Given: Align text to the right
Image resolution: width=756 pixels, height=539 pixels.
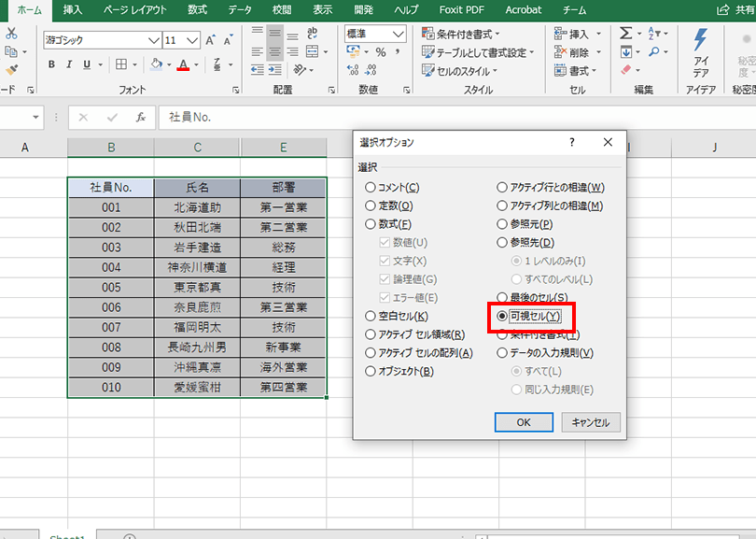Looking at the screenshot, I should click(293, 51).
